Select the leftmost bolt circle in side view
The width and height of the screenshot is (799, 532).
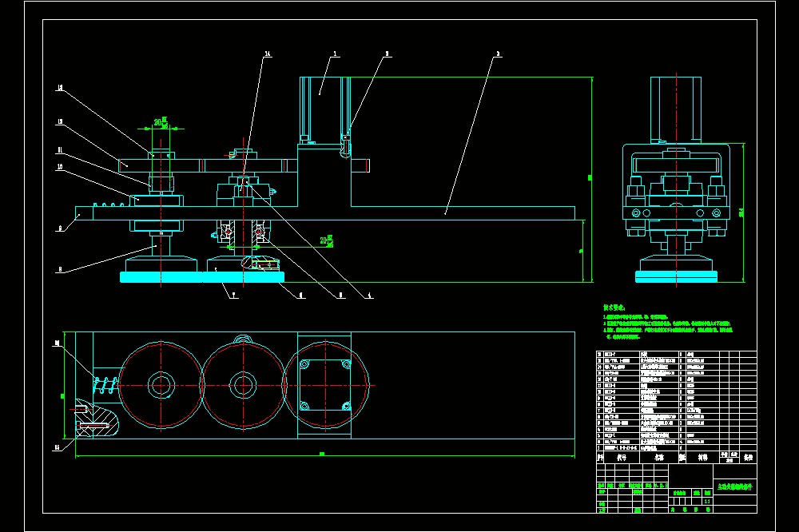coord(636,213)
